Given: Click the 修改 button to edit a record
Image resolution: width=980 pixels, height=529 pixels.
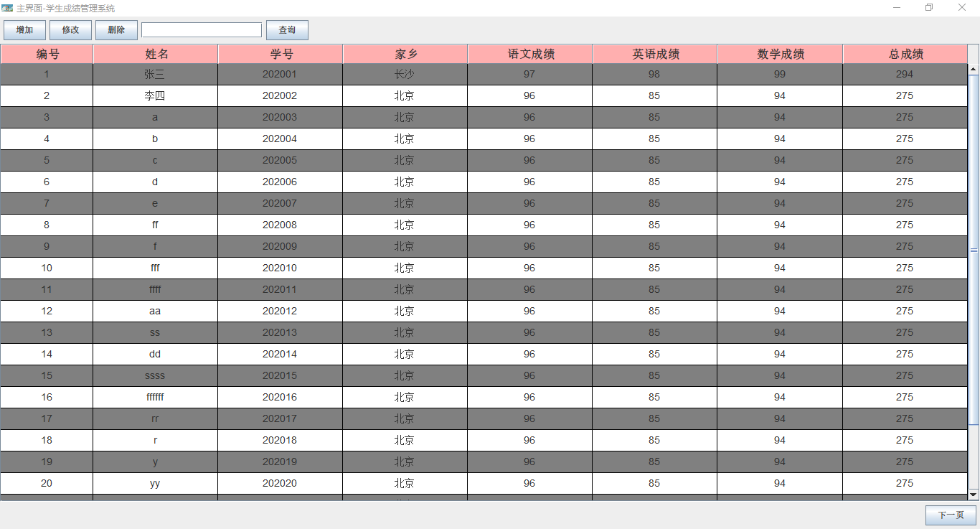Looking at the screenshot, I should coord(70,29).
